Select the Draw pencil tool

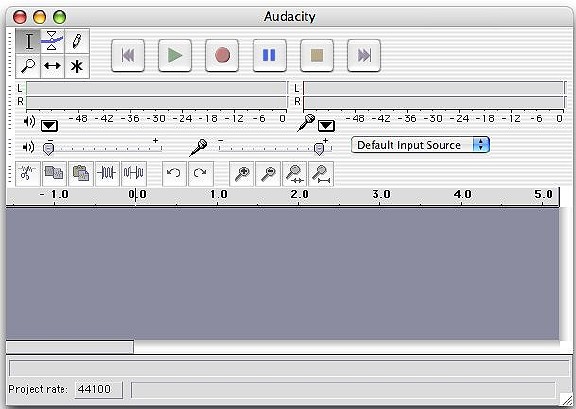pyautogui.click(x=77, y=41)
